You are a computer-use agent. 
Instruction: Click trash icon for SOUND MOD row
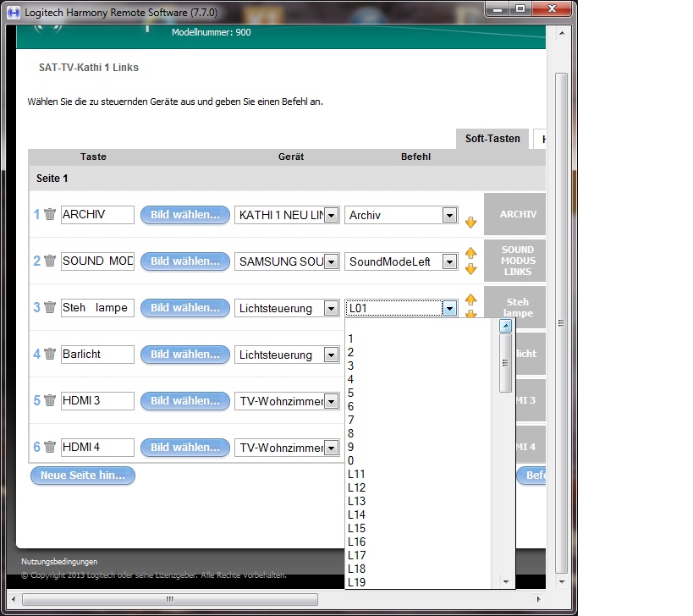click(50, 261)
